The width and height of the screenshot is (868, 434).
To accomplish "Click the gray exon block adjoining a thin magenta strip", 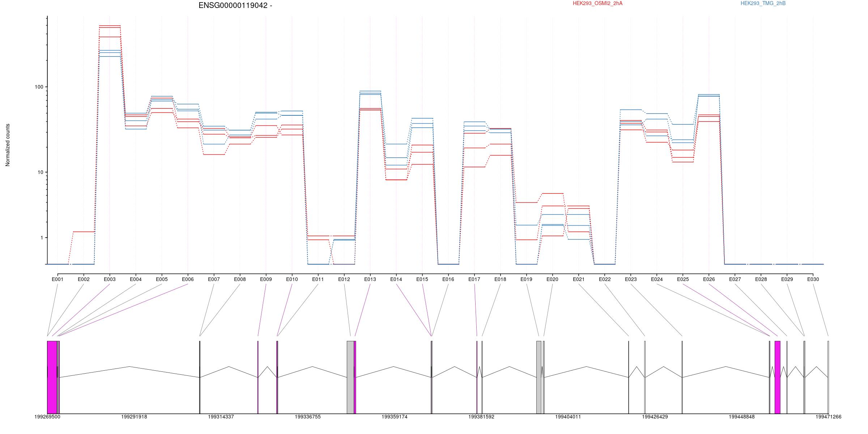I will [x=350, y=377].
